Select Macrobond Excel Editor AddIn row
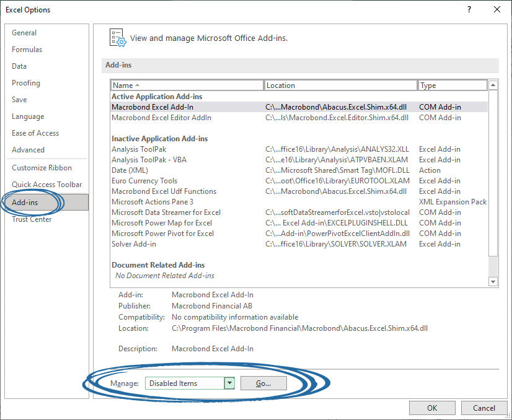The height and width of the screenshot is (420, 512). [x=299, y=118]
